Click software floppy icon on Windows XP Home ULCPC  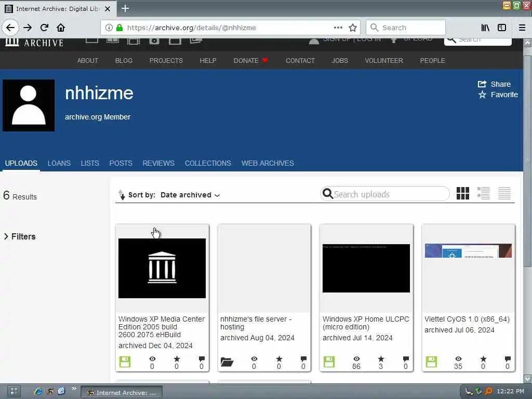pyautogui.click(x=329, y=362)
